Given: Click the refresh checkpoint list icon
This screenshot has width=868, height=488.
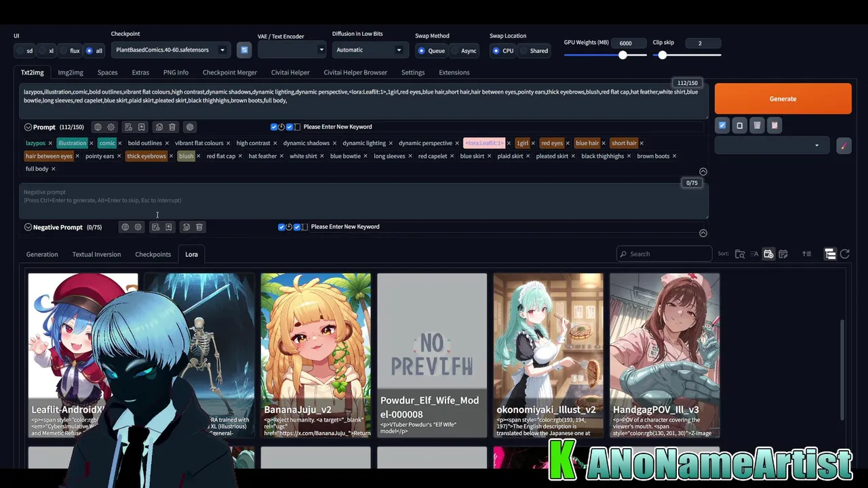Looking at the screenshot, I should [x=244, y=49].
